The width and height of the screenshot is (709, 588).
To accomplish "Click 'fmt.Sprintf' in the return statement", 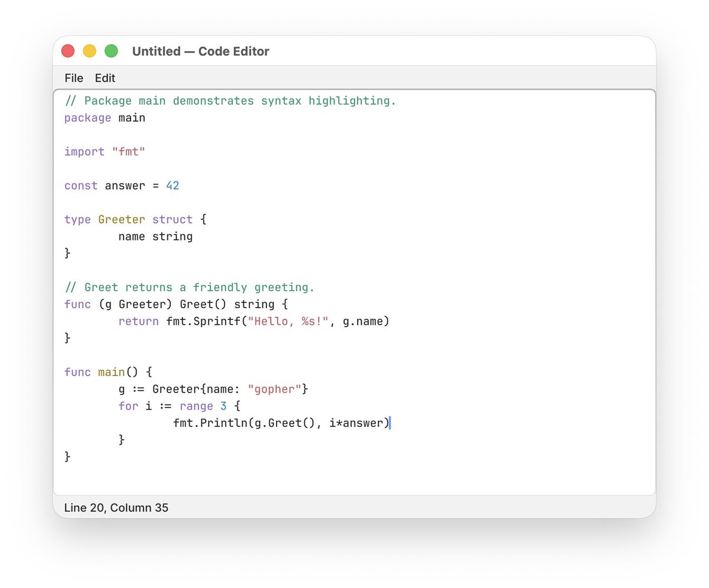I will tap(203, 322).
